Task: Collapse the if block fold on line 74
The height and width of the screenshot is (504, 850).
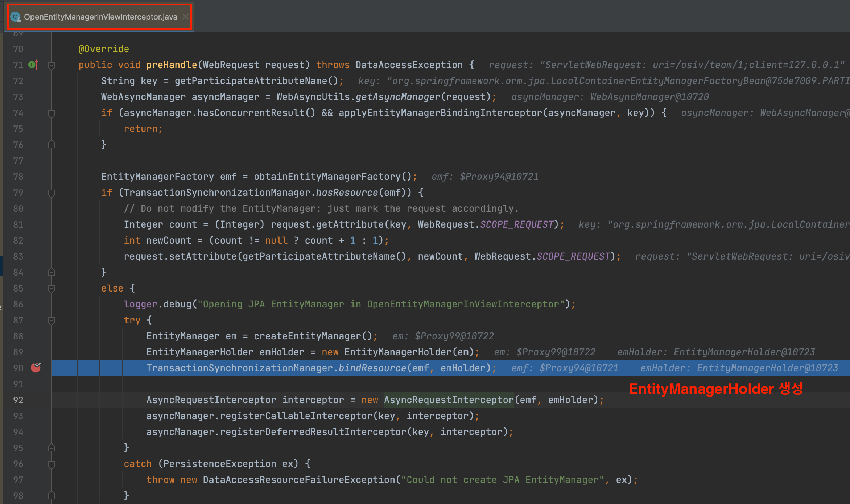Action: tap(51, 113)
